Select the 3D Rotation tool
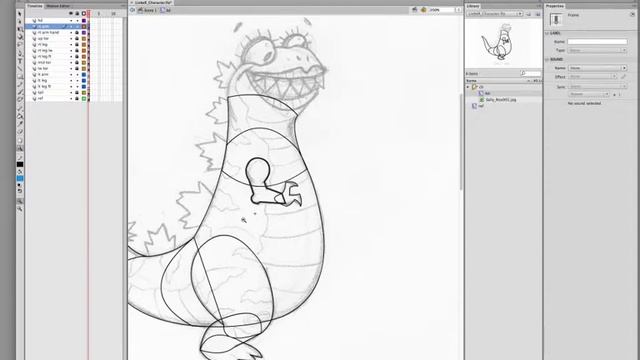 click(20, 37)
